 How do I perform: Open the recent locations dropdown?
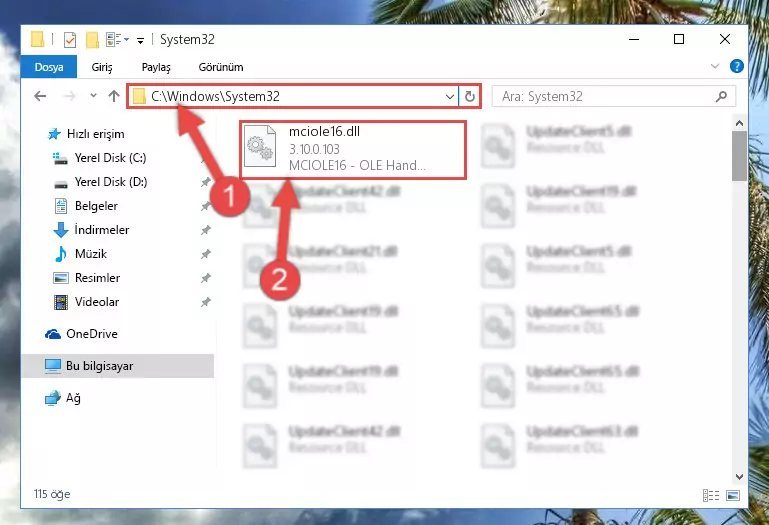click(93, 96)
